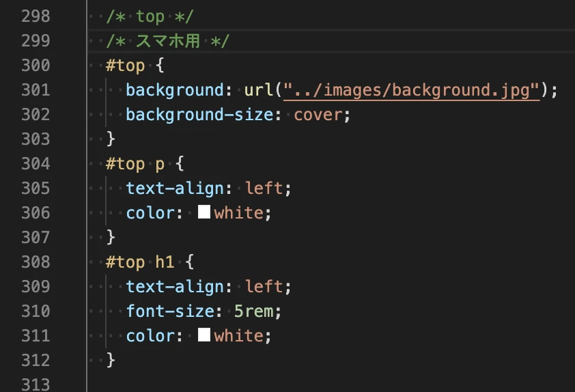The image size is (575, 392).
Task: Click line number 308 in gutter
Action: pos(36,262)
